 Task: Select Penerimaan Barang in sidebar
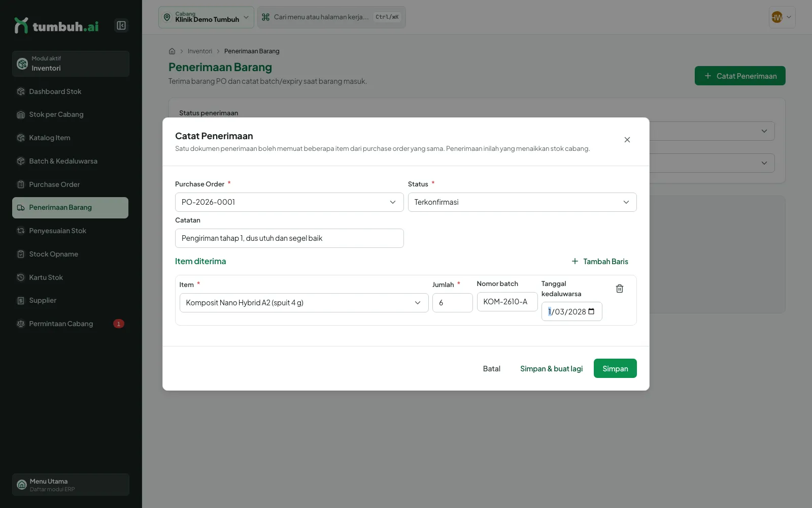pos(71,208)
